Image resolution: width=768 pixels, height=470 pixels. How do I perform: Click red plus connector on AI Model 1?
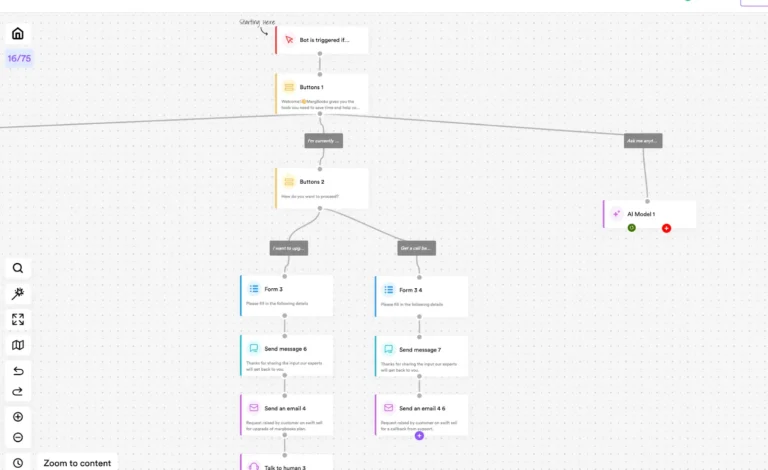click(666, 228)
